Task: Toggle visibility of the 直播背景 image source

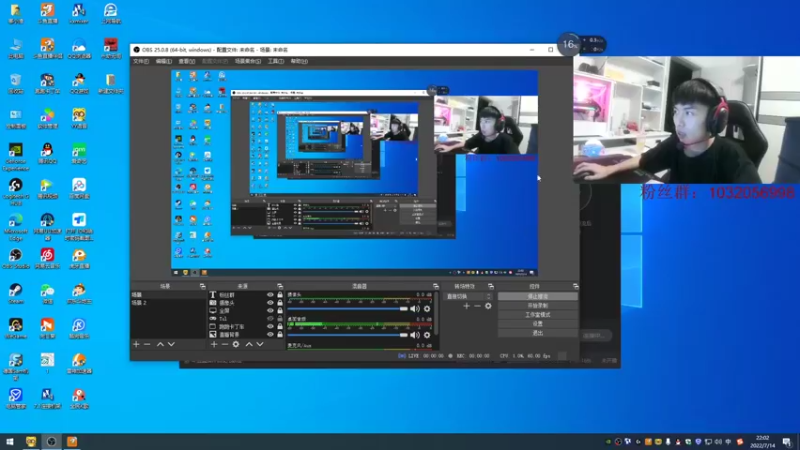Action: coord(270,335)
